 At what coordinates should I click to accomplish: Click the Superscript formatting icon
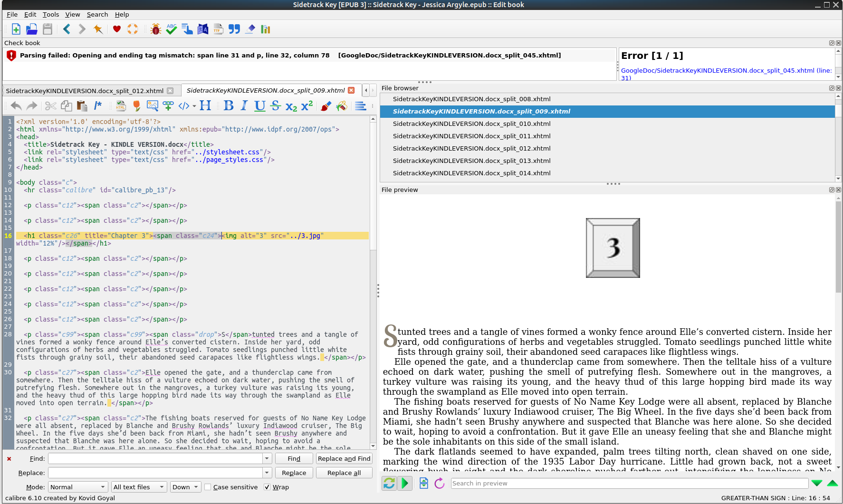(x=307, y=106)
